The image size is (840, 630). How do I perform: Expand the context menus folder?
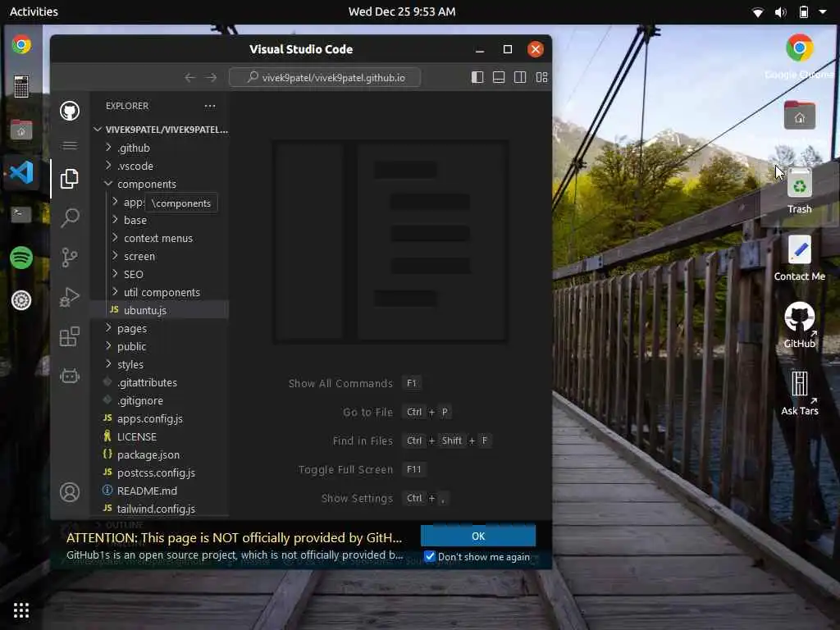pyautogui.click(x=161, y=239)
